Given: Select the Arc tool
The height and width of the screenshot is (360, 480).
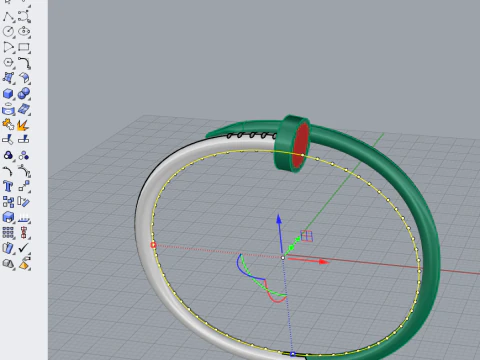Looking at the screenshot, I should [8, 47].
